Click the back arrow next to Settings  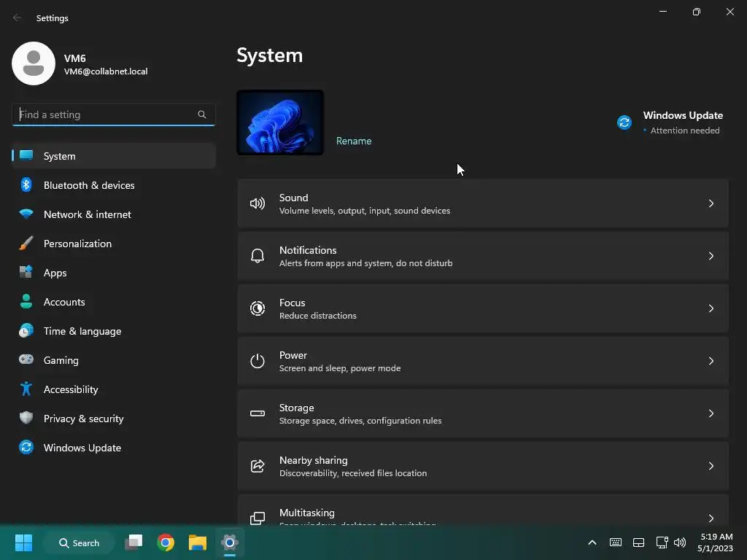click(x=18, y=17)
